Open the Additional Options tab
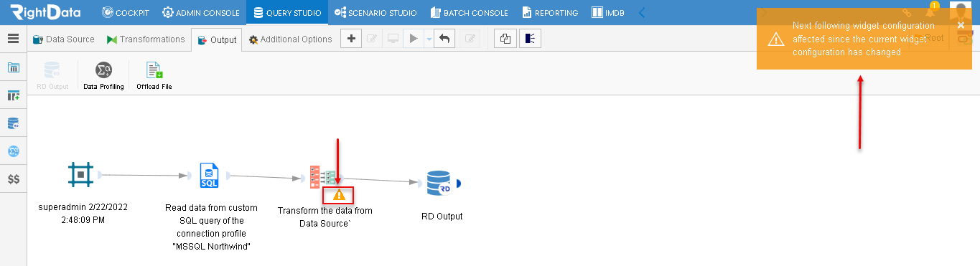This screenshot has height=266, width=980. 291,39
